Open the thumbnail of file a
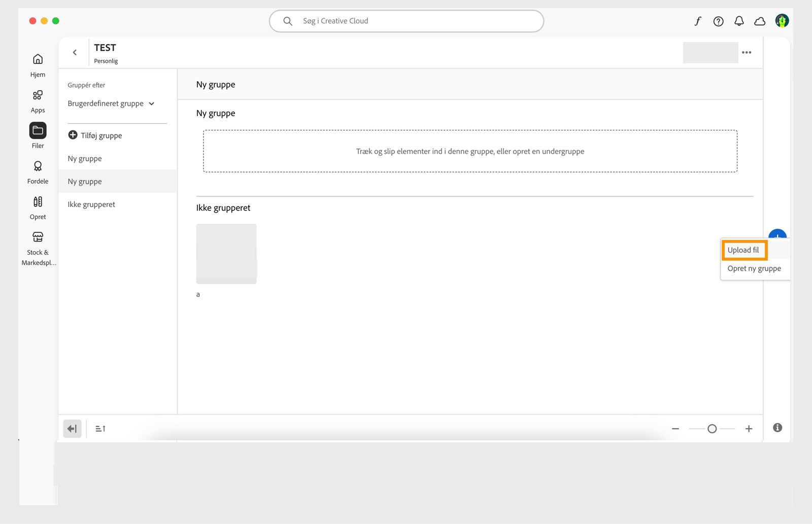The height and width of the screenshot is (524, 812). 226,254
